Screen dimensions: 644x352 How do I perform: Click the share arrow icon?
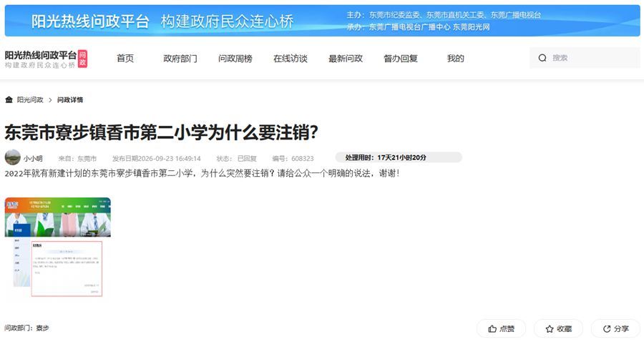click(x=607, y=328)
